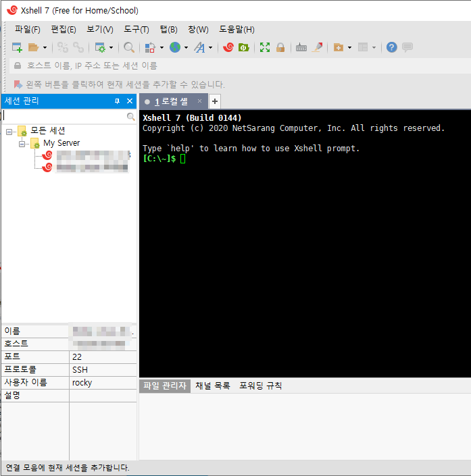Click the Lock screen padlock icon
The image size is (471, 476).
280,47
